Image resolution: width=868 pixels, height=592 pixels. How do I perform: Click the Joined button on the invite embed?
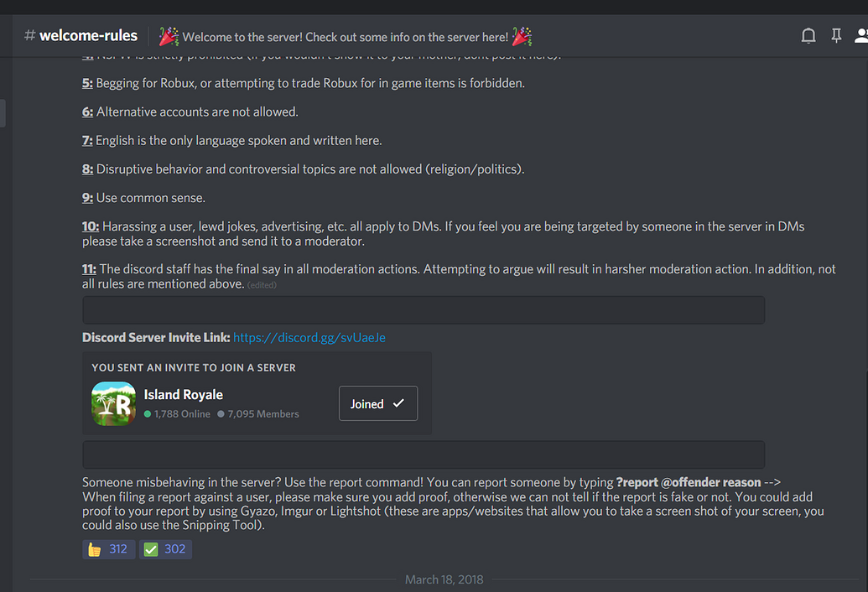tap(377, 403)
